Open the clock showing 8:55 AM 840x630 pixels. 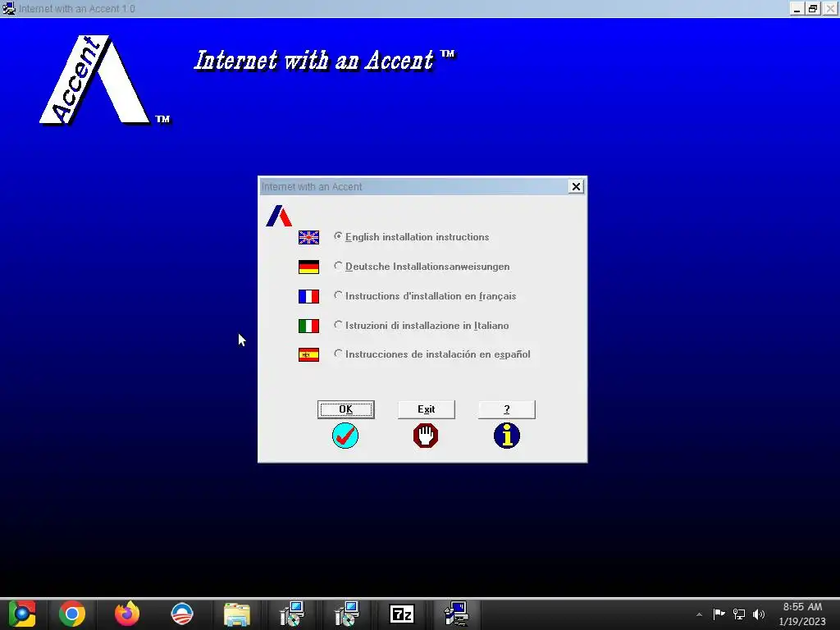(x=802, y=614)
